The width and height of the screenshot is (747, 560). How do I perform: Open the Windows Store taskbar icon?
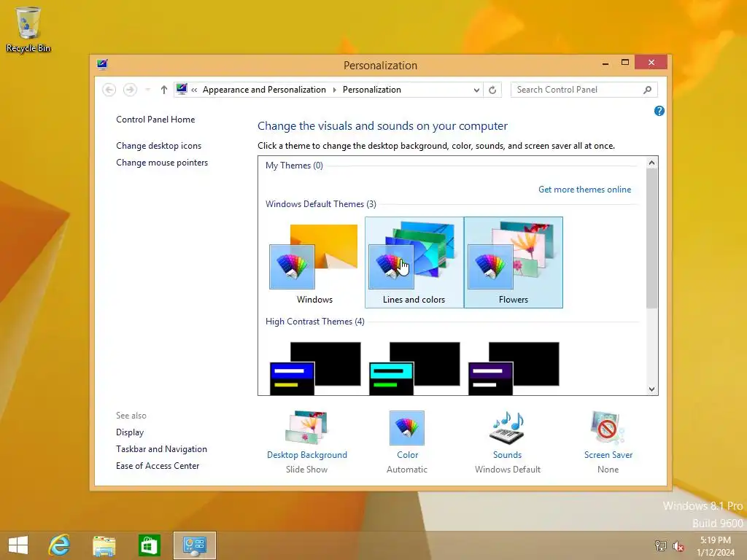click(x=149, y=545)
